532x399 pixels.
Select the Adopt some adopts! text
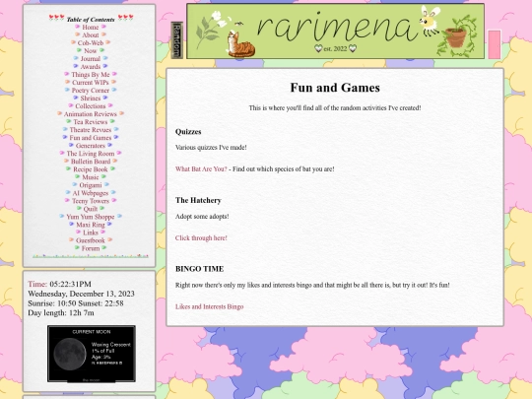(x=202, y=217)
